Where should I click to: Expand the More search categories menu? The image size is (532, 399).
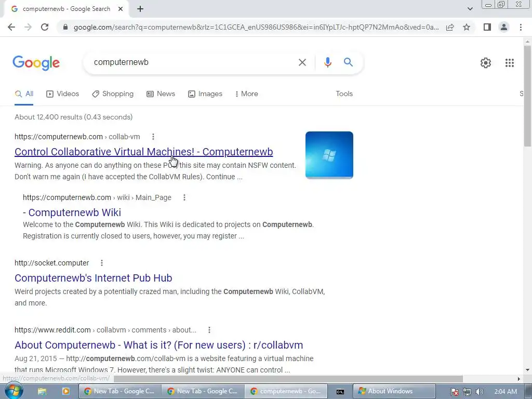click(x=247, y=94)
